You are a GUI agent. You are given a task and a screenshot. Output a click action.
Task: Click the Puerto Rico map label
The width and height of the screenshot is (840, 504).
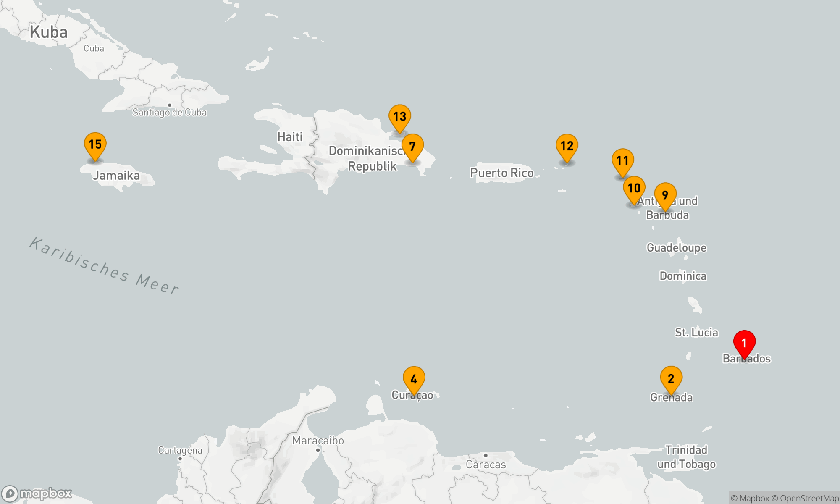point(501,173)
